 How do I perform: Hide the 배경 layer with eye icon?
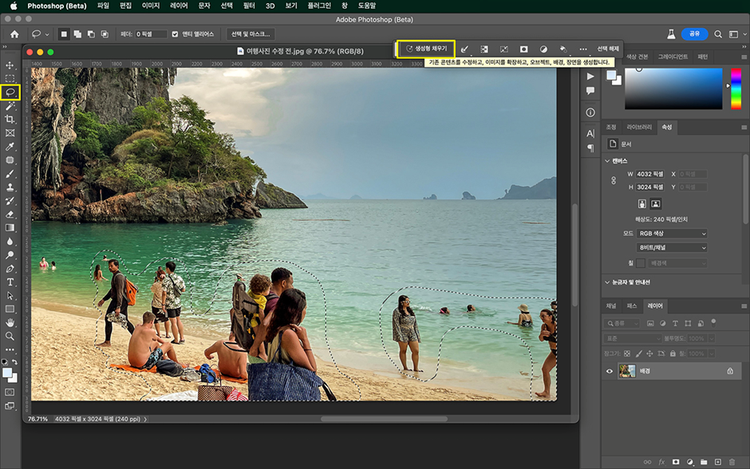tap(610, 370)
